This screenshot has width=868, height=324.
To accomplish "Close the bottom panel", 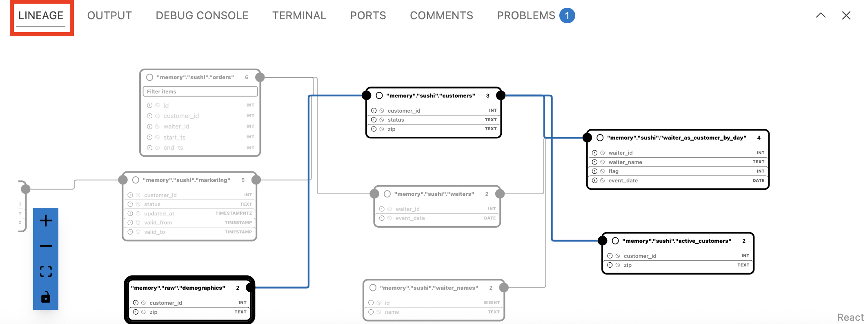I will click(846, 16).
